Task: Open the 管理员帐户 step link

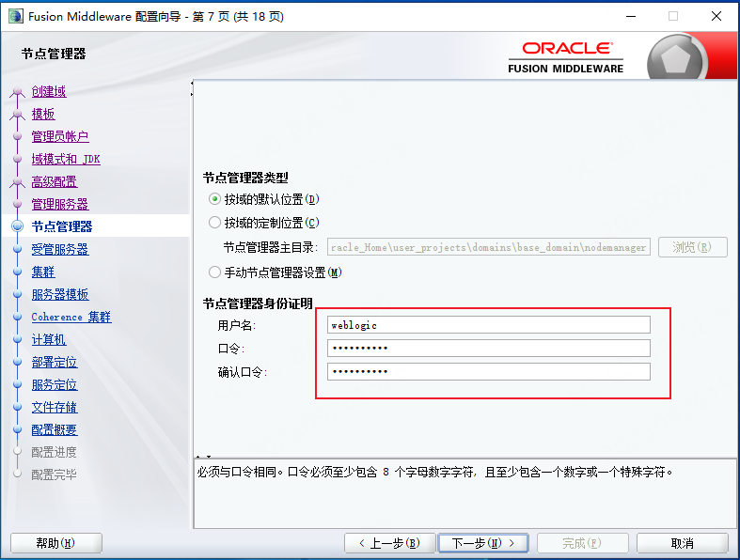Action: 60,136
